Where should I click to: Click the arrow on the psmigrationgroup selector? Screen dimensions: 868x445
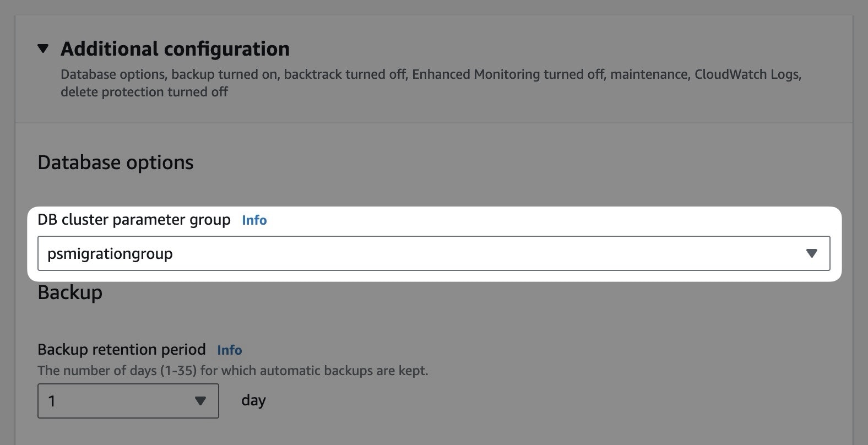811,253
